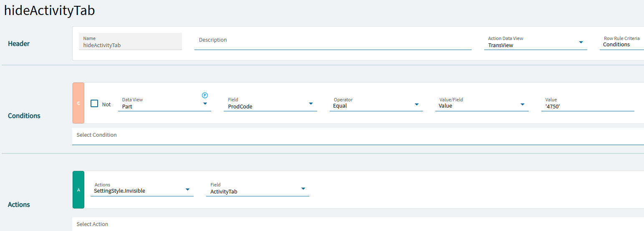Click the orange C condition badge
Viewport: 644px width, 231px height.
click(78, 103)
